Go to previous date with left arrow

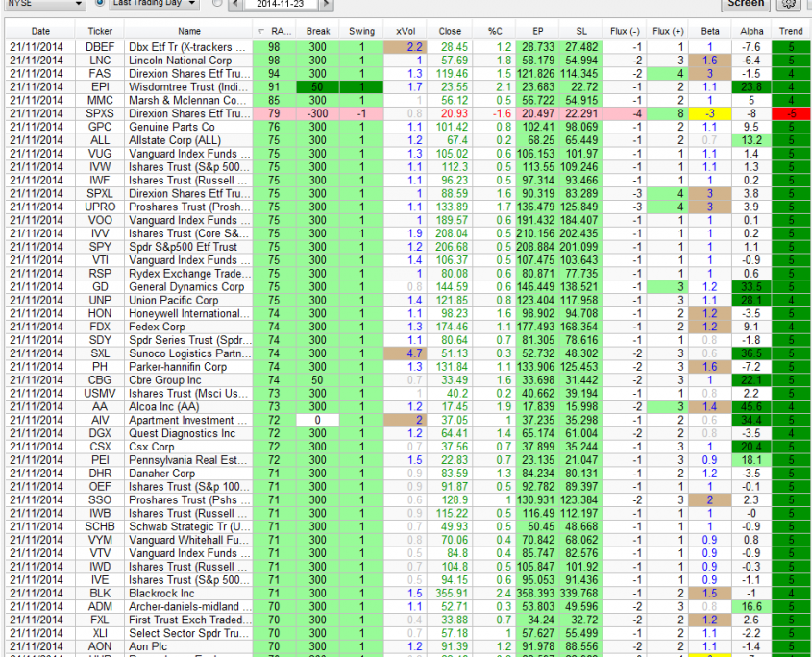tap(237, 4)
